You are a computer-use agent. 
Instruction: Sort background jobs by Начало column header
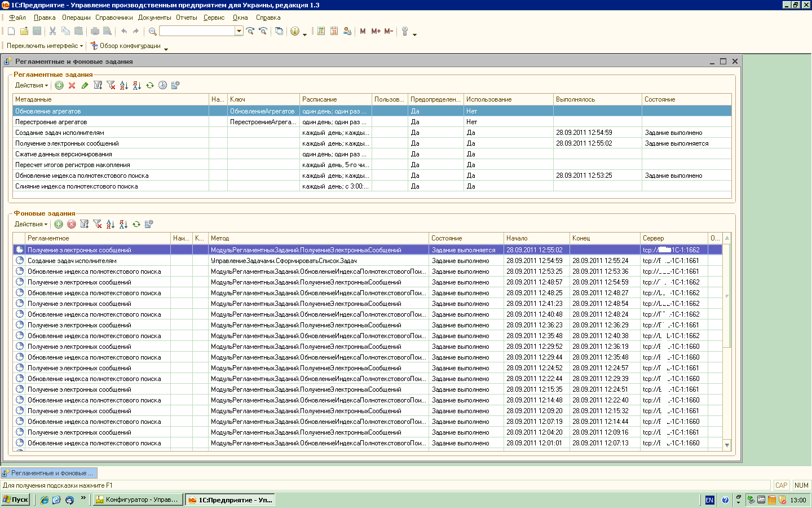(x=537, y=238)
